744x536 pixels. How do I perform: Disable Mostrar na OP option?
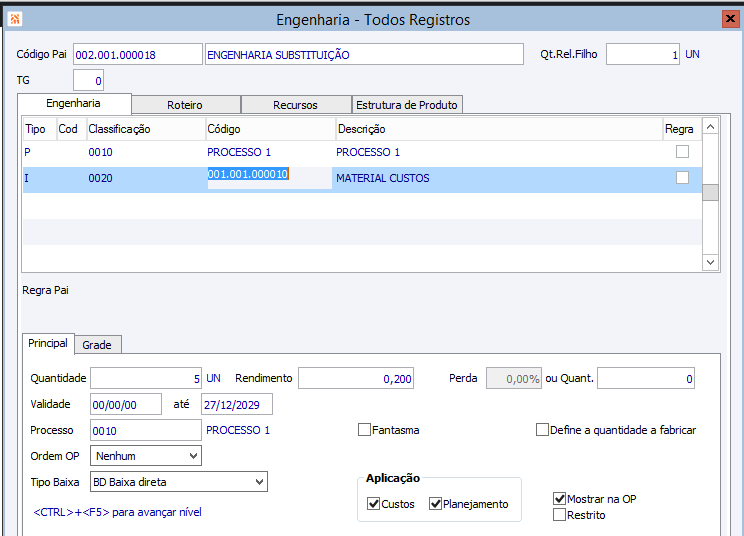coord(560,498)
